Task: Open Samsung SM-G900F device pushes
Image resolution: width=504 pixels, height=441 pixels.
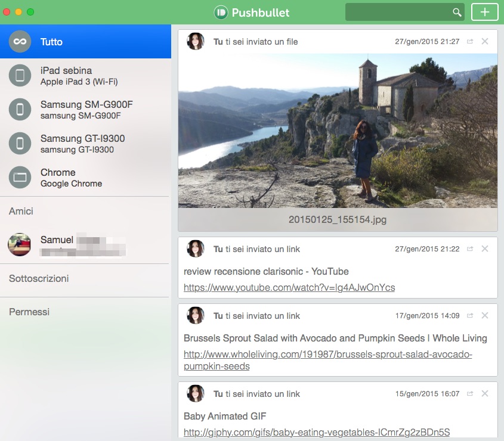Action: pyautogui.click(x=86, y=110)
